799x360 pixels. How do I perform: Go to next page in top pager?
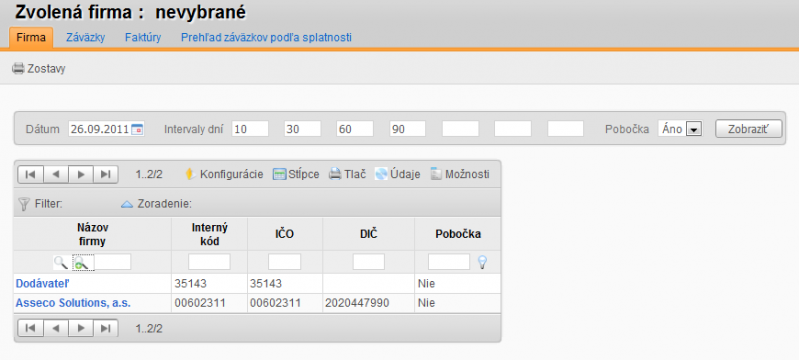click(81, 174)
